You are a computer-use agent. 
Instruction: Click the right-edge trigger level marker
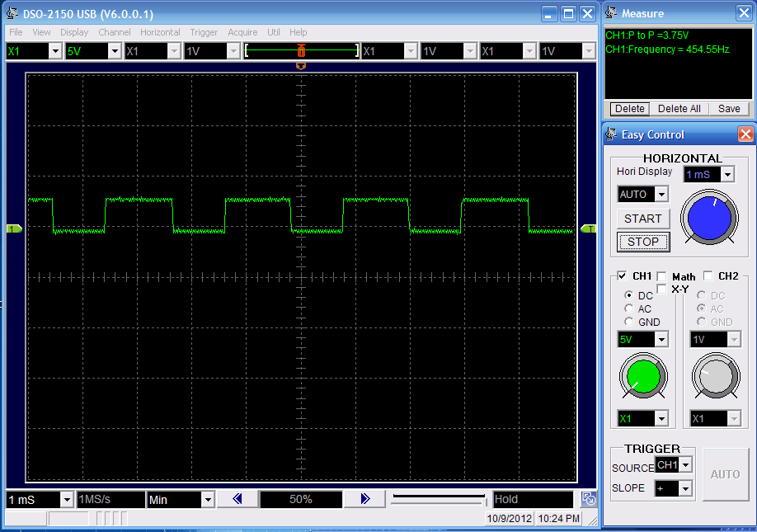tap(588, 228)
